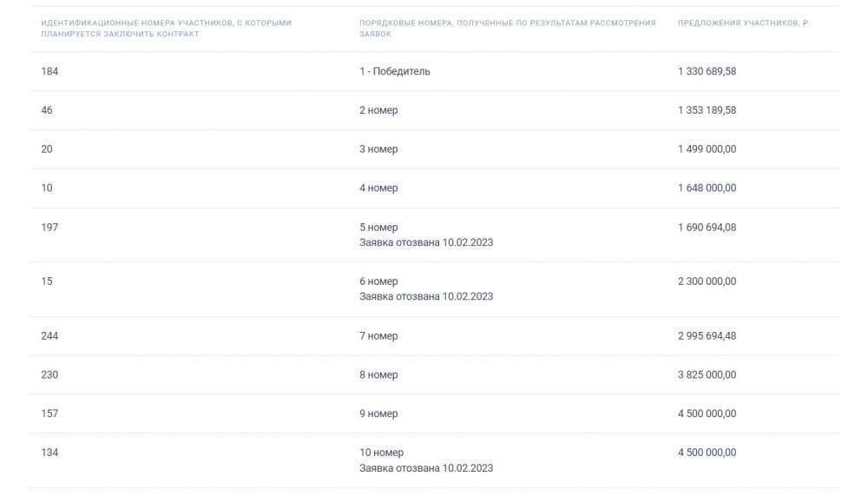The width and height of the screenshot is (868, 503).
Task: Click the offer amount 1 330 689,58
Action: tap(707, 71)
